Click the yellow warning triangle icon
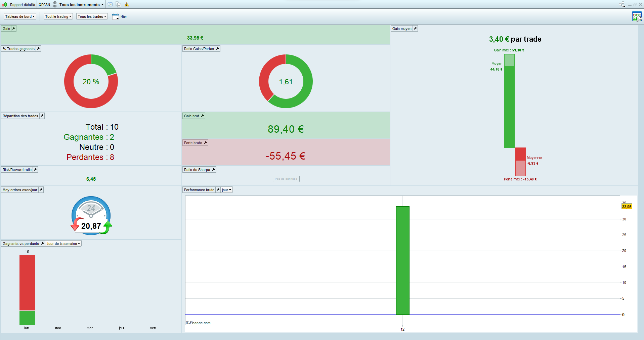 [127, 5]
